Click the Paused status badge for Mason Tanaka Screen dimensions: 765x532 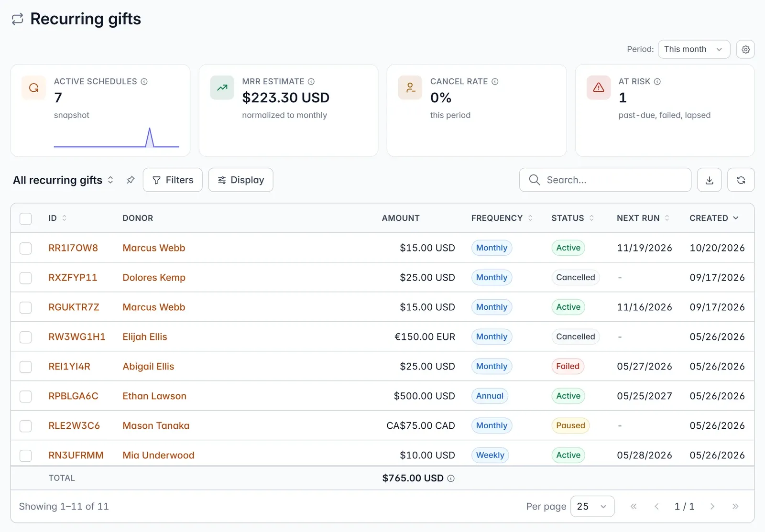[x=570, y=425]
